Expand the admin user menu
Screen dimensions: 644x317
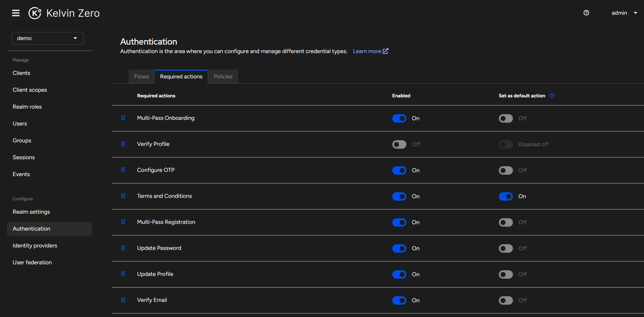coord(624,13)
